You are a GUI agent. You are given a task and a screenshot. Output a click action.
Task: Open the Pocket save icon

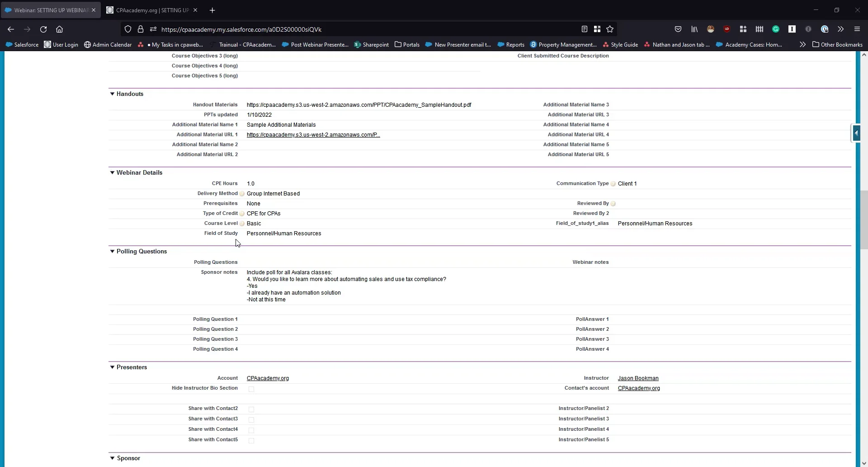point(678,29)
